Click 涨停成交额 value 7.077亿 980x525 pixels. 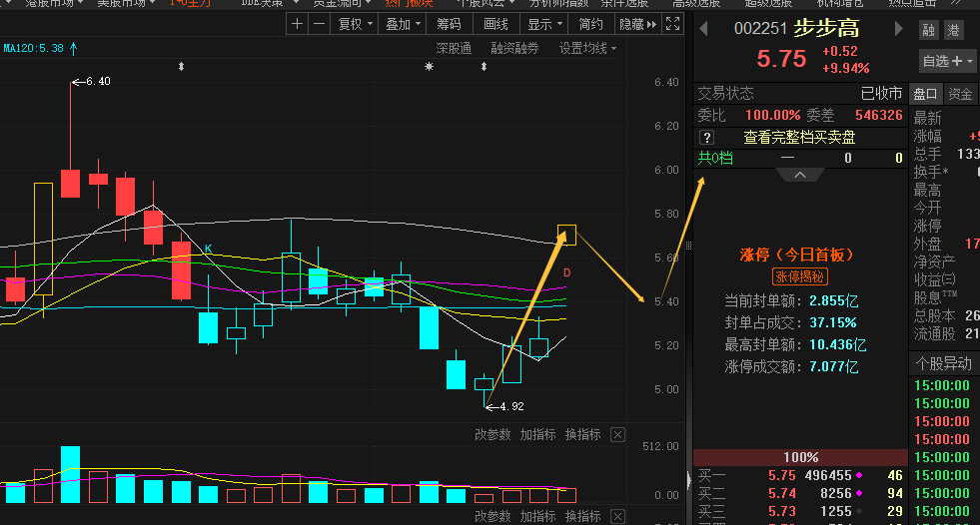click(834, 366)
